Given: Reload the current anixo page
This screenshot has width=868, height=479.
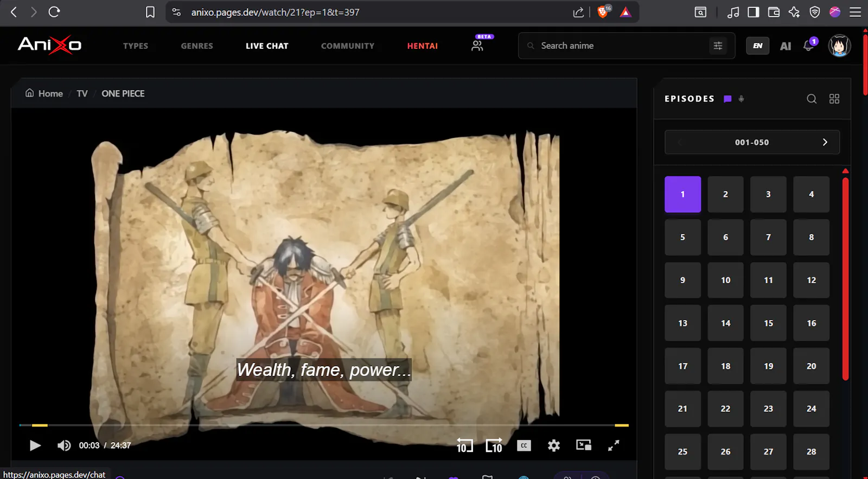Looking at the screenshot, I should click(54, 12).
